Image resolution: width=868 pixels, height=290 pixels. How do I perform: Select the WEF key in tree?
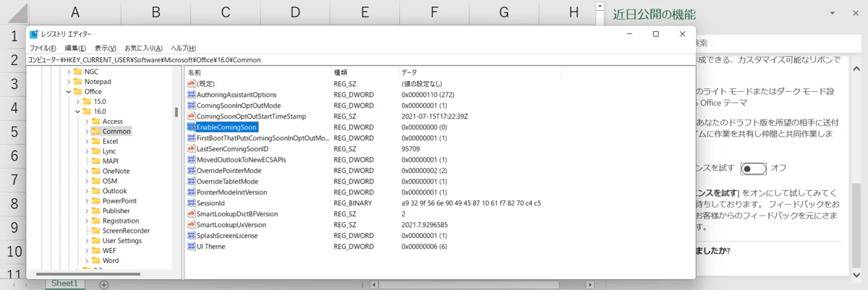coord(109,250)
